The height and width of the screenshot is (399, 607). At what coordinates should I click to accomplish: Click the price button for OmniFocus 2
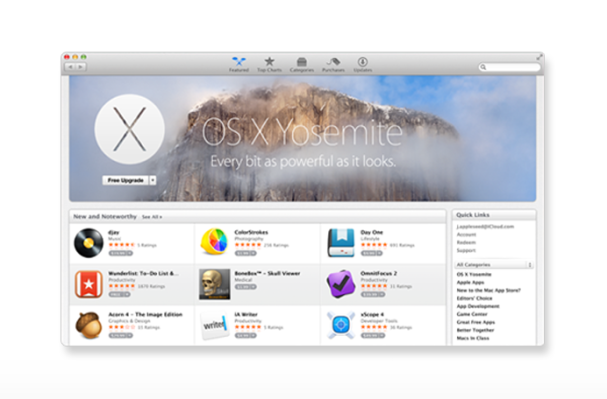373,295
